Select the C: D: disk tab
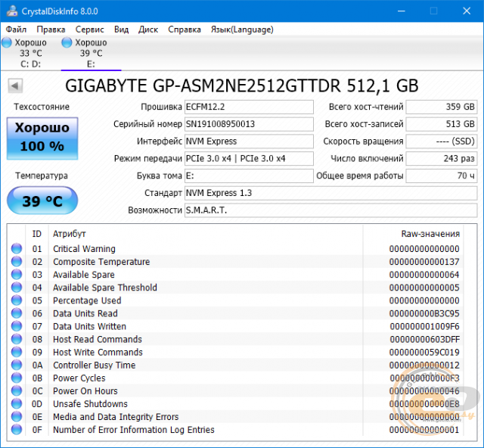This screenshot has width=484, height=448. click(30, 53)
